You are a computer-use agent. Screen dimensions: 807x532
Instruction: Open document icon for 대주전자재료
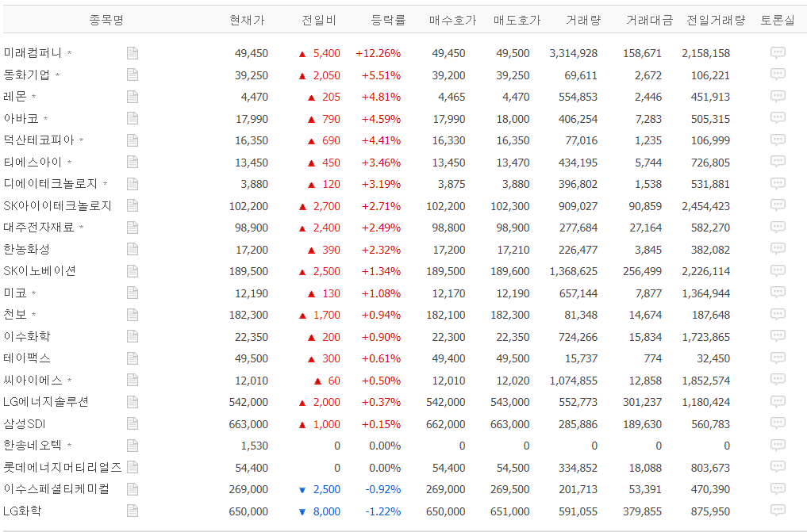coord(133,228)
